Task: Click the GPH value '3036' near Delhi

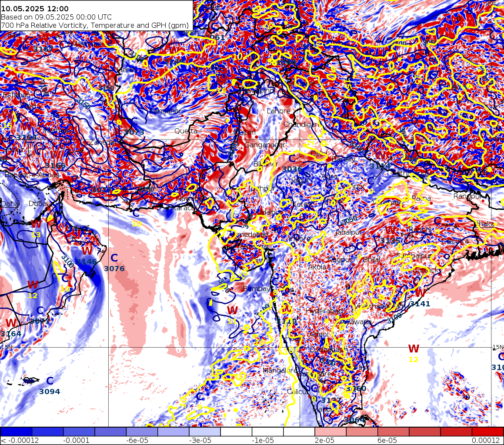Action: coord(292,169)
